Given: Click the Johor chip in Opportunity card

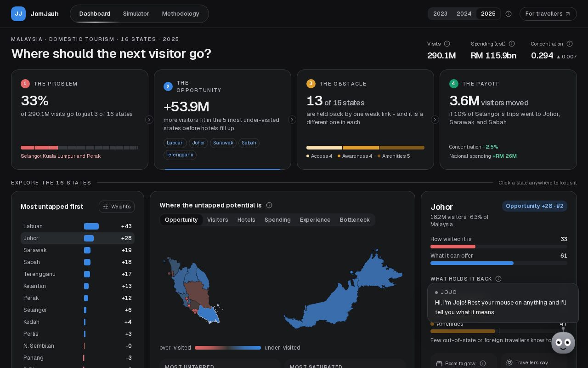Looking at the screenshot, I should click(x=198, y=143).
